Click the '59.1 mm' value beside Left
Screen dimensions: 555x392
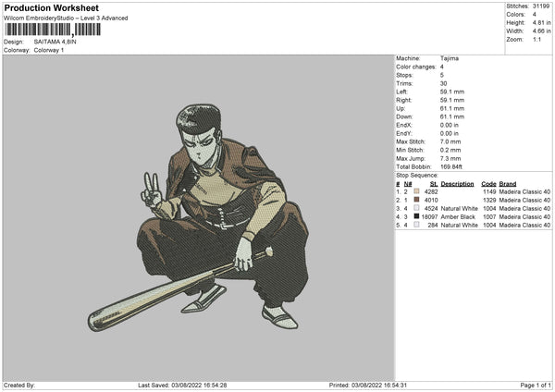coord(452,92)
